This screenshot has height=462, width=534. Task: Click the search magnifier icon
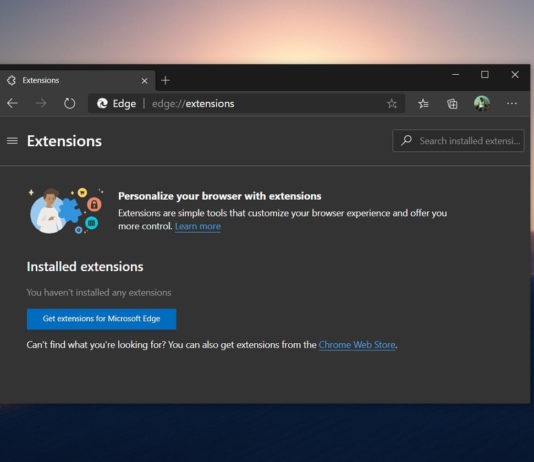tap(406, 140)
